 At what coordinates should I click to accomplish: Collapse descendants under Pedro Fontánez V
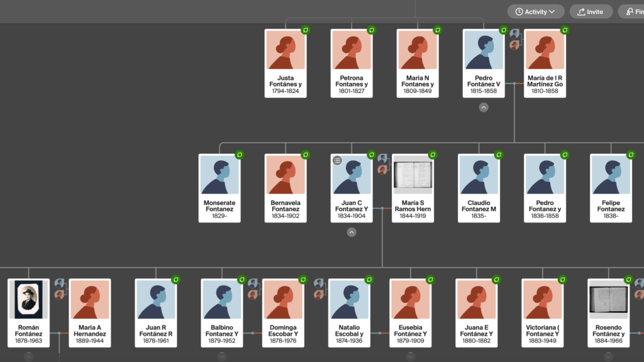(x=484, y=107)
